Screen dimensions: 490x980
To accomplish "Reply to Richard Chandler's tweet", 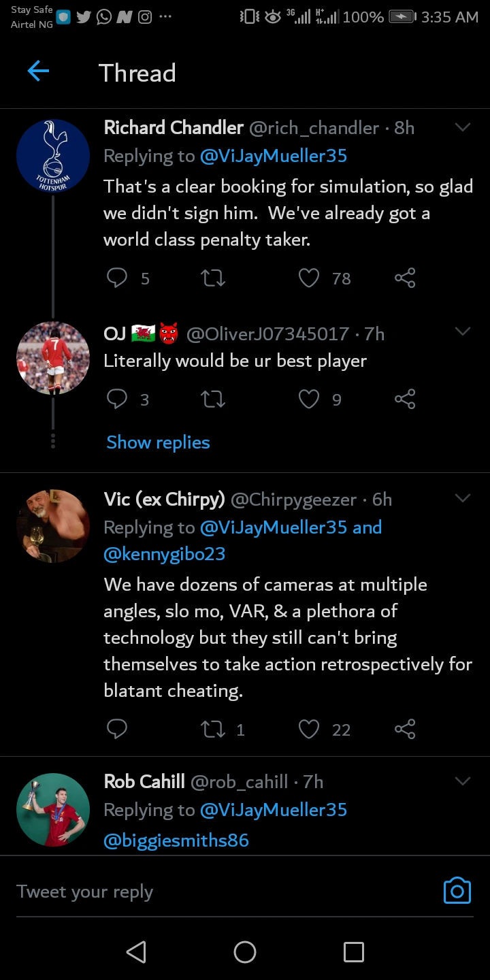I will click(117, 278).
